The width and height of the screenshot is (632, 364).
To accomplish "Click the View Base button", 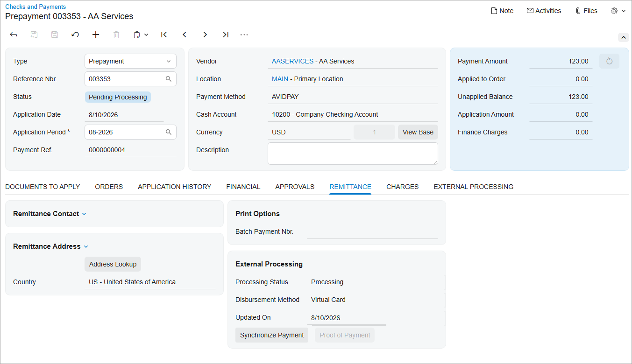I will point(418,132).
